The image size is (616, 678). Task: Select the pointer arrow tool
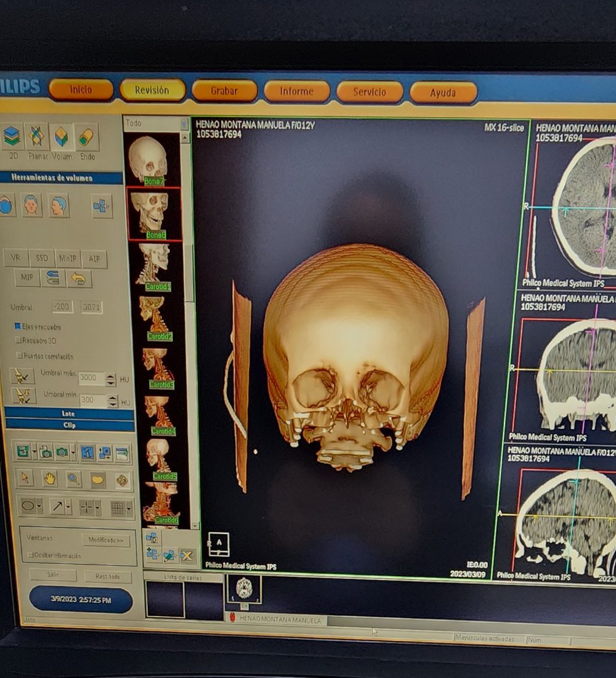25,477
